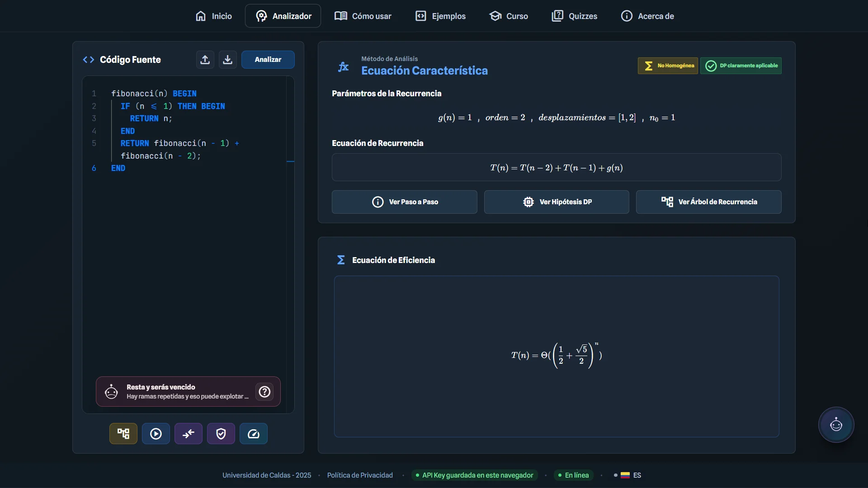Open Ver Hipótesis DP
Screen dimensions: 868x488
click(x=557, y=202)
